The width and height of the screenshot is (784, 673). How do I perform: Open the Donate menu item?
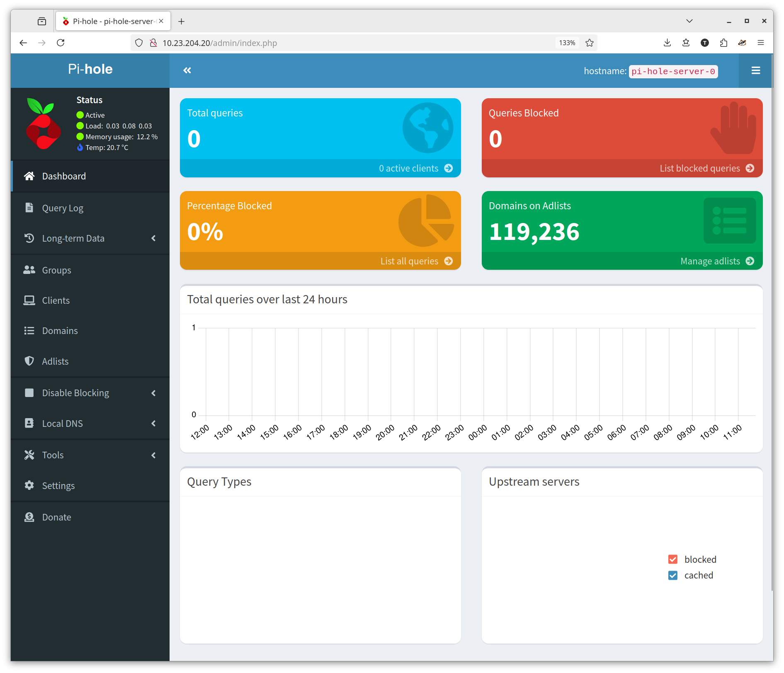click(x=90, y=517)
